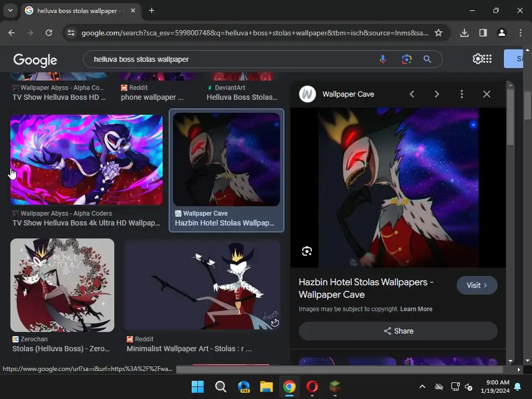Screen dimensions: 532x399
Task: Open 'Hazbin Hotel Stolas Wallpap...' result link
Action: pyautogui.click(x=224, y=223)
